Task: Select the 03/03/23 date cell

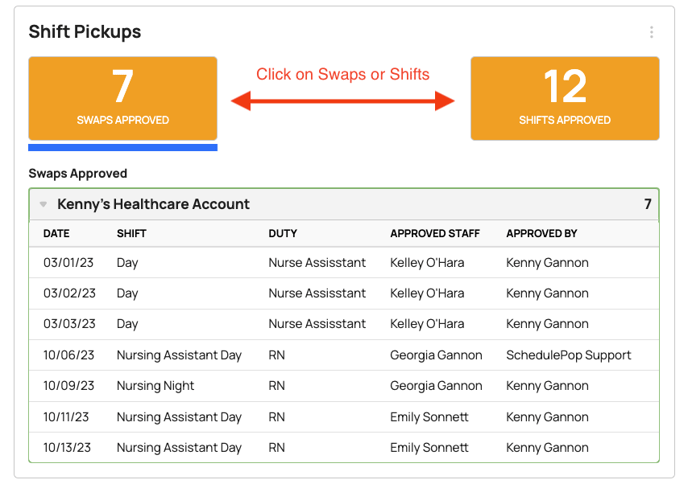Action: (x=69, y=324)
